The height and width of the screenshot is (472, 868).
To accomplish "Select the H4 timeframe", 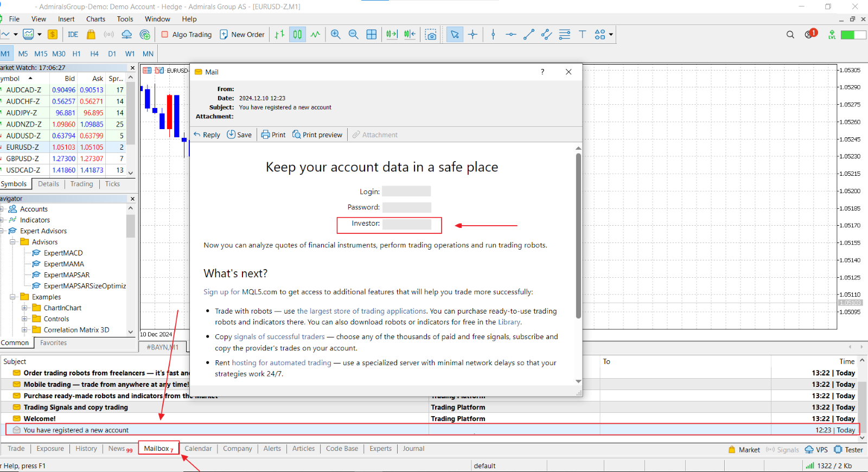I will (x=94, y=54).
